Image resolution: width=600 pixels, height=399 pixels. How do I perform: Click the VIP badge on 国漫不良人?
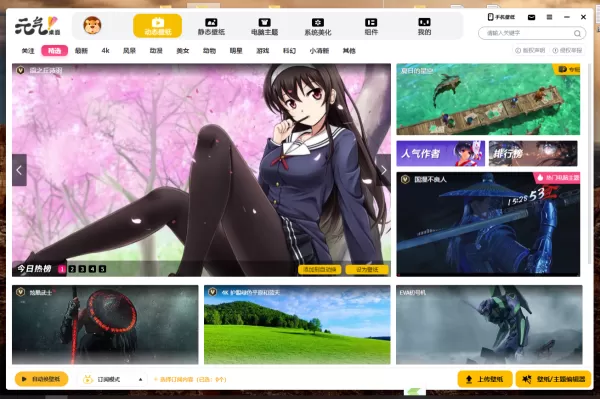405,179
